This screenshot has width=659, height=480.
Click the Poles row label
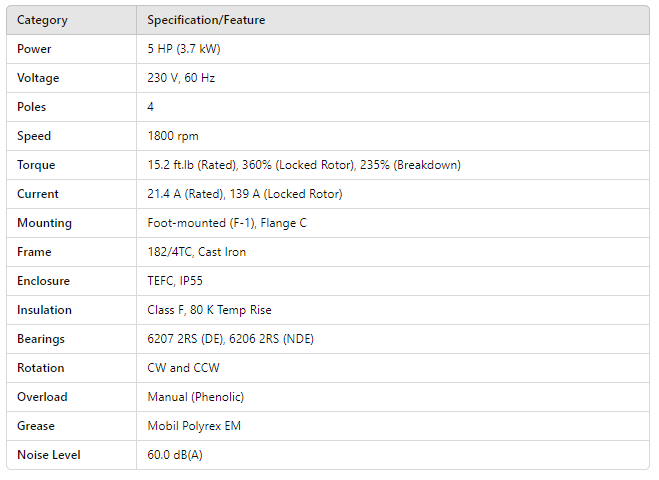pos(32,107)
